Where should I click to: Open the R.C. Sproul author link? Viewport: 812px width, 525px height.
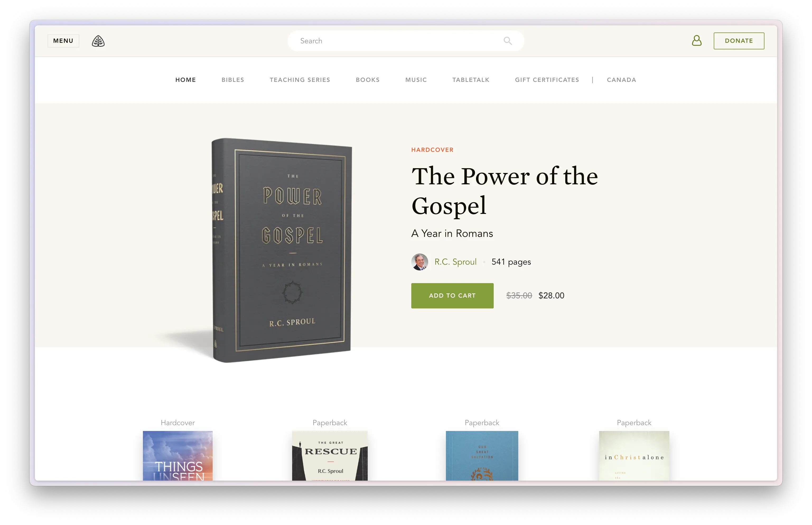point(455,262)
